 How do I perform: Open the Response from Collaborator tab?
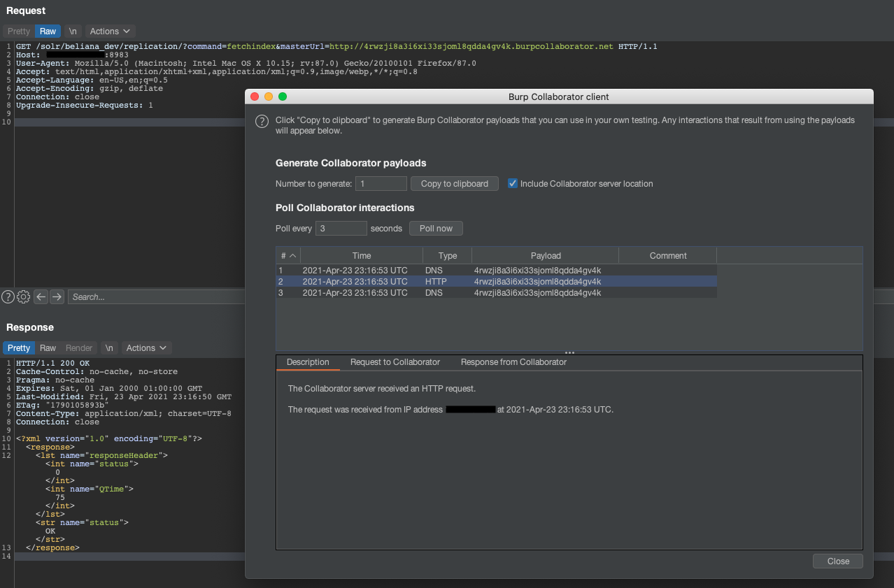click(513, 362)
